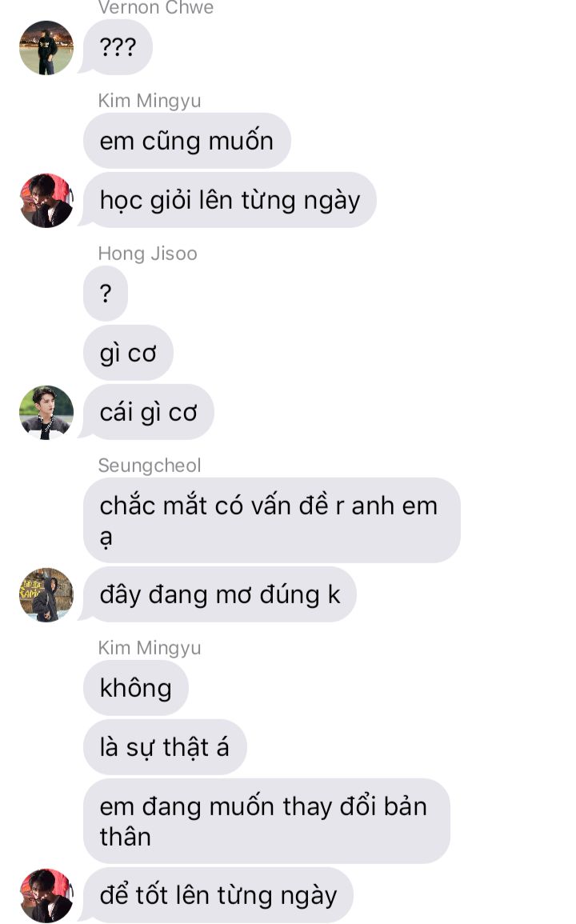Select the 'không' message bubble

pos(135,688)
